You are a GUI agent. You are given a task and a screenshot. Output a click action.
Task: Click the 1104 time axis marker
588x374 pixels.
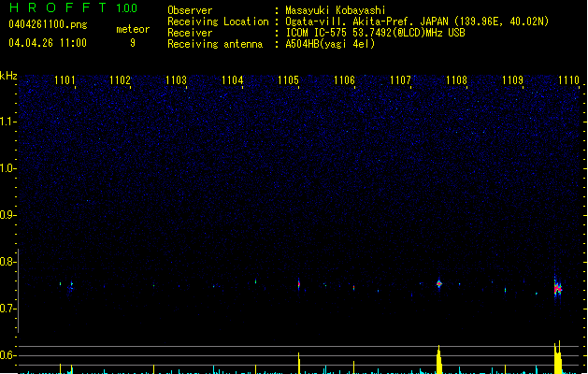coord(232,80)
